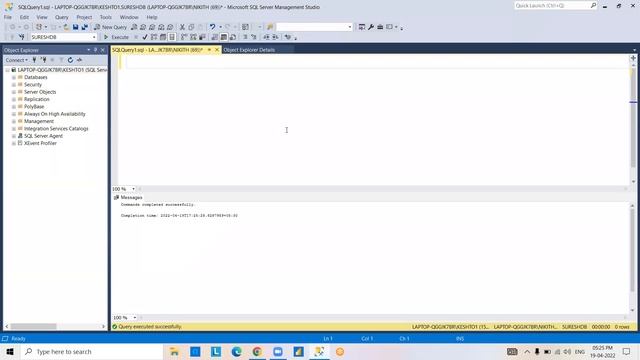Expand the Management node

coord(14,121)
